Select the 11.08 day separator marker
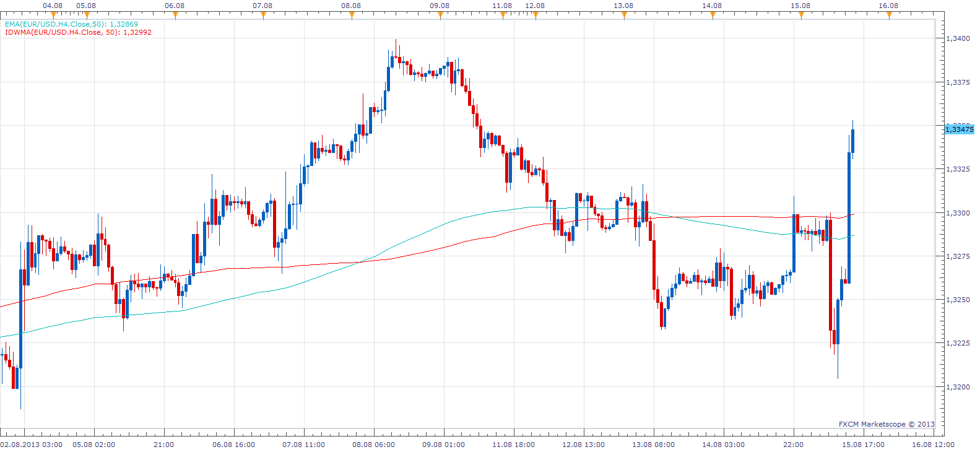 (503, 14)
